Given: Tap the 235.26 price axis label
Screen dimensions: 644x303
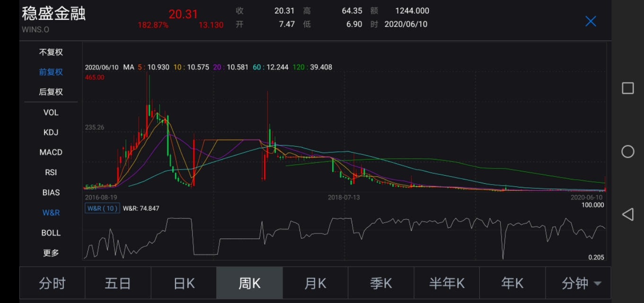Looking at the screenshot, I should 95,127.
